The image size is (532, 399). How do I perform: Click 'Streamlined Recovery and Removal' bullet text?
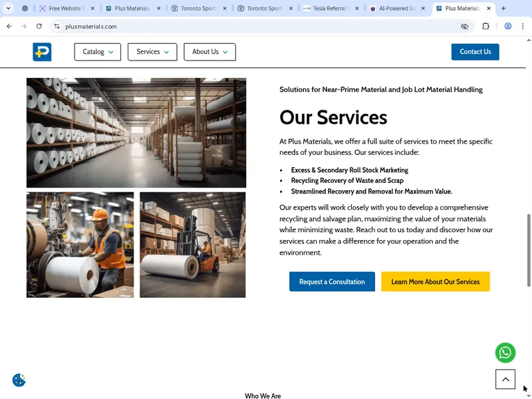(x=372, y=192)
